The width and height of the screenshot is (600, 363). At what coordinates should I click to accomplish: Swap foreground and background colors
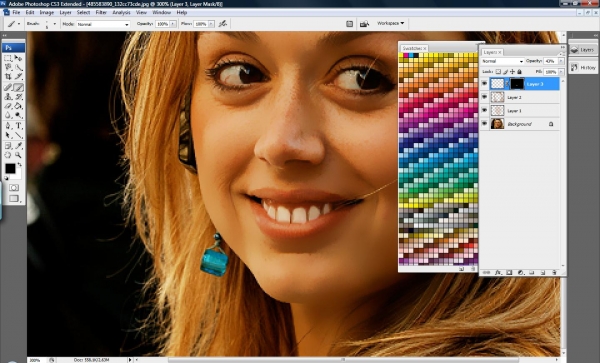coord(19,164)
